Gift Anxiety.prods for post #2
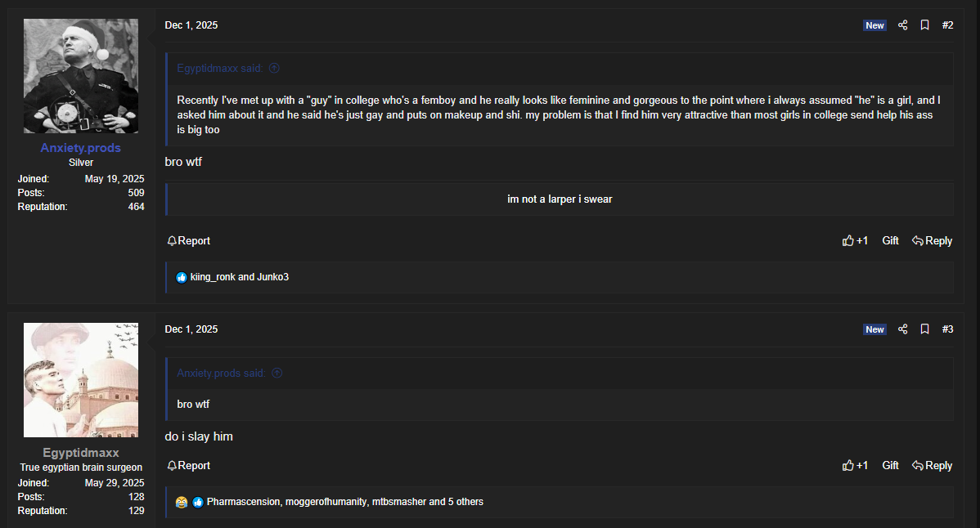 coord(890,241)
